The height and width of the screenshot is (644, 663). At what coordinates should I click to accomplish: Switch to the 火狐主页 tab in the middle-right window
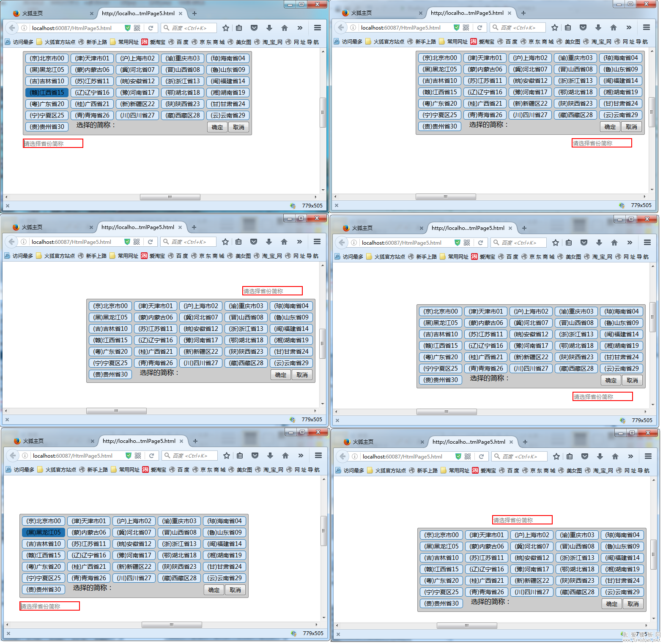pyautogui.click(x=362, y=228)
